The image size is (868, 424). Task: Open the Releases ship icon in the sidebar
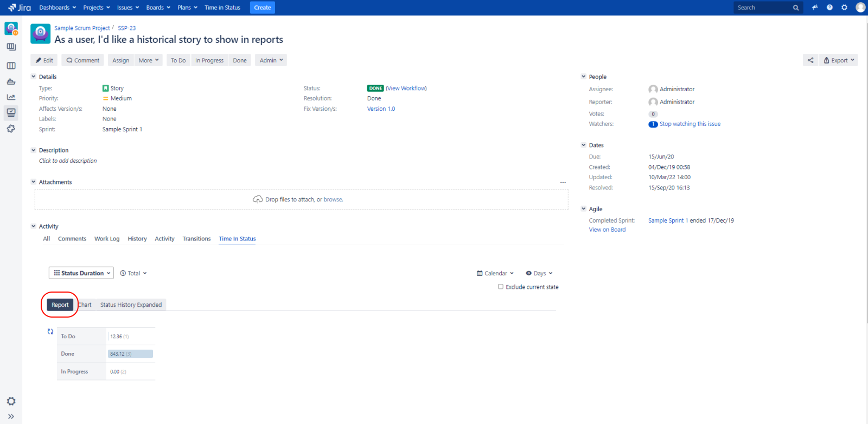(11, 81)
